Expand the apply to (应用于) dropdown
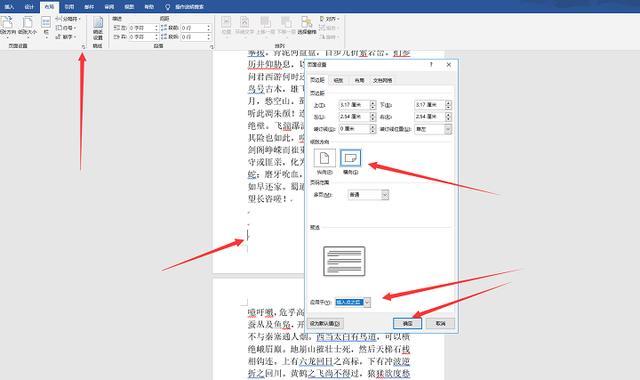640x380 pixels. coord(367,302)
